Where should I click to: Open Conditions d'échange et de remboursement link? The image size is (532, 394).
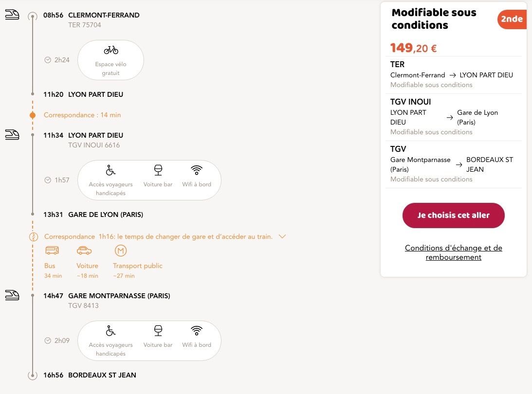(453, 252)
